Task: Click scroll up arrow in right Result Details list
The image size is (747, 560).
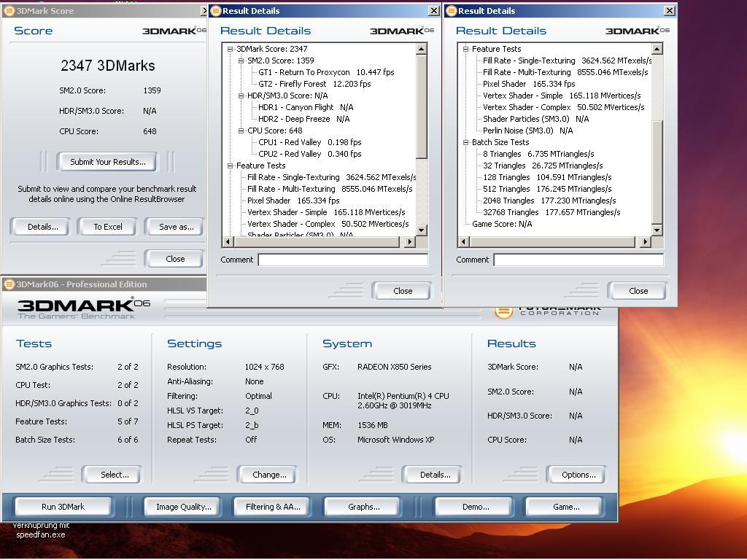Action: 657,49
